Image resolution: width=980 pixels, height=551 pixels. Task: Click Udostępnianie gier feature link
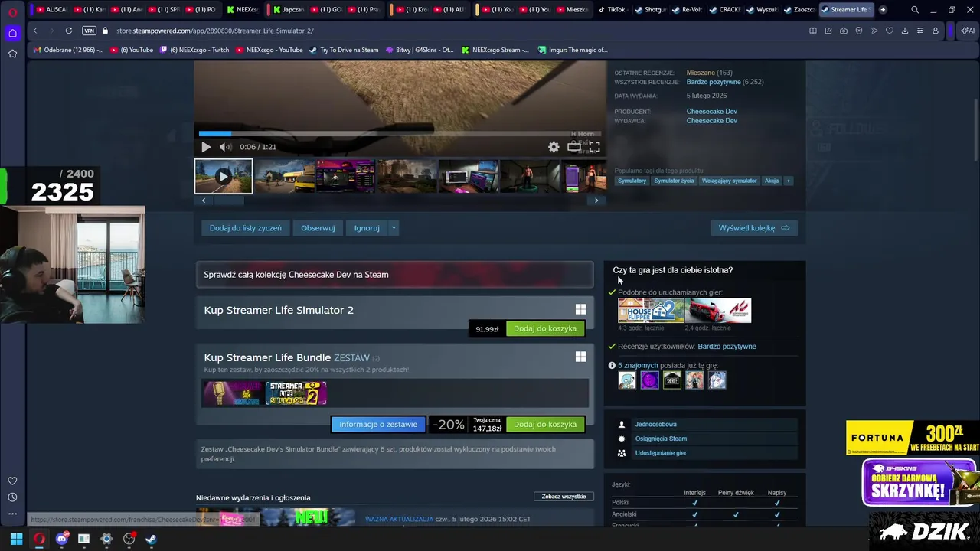coord(661,453)
